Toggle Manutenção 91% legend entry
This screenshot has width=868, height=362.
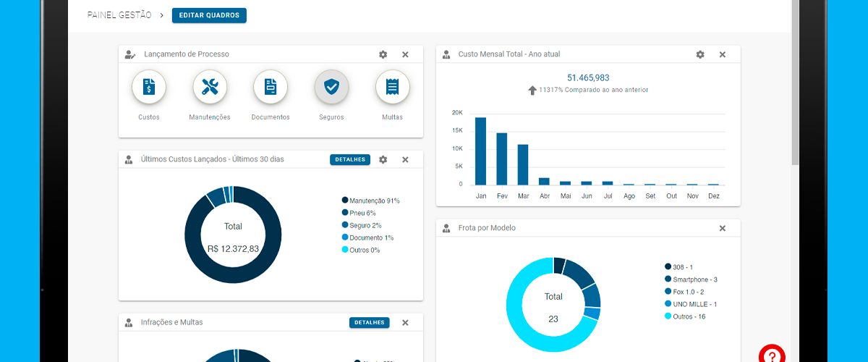370,201
